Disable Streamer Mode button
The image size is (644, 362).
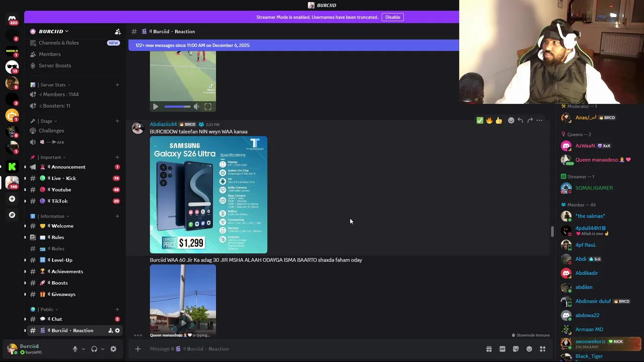tap(392, 17)
